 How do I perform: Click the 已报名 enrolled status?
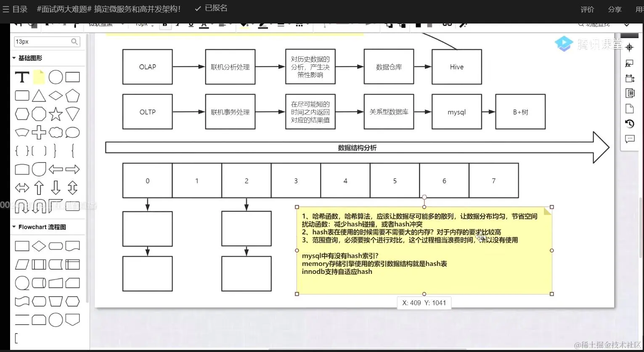(x=211, y=8)
